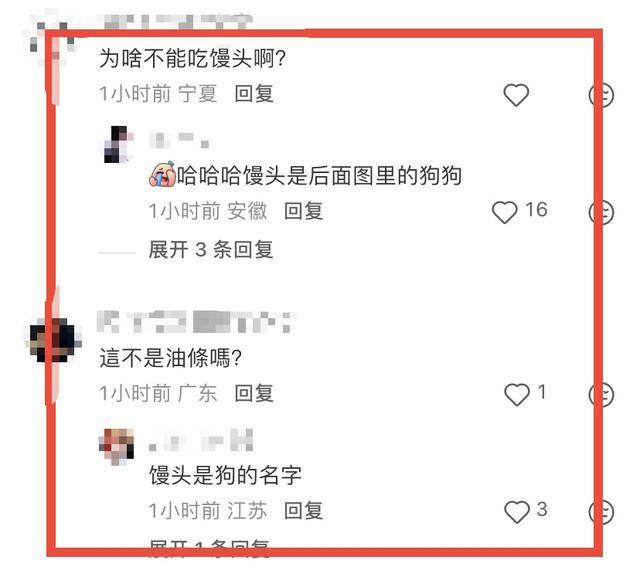Like the Anhui reply with 16 likes

coord(504,212)
